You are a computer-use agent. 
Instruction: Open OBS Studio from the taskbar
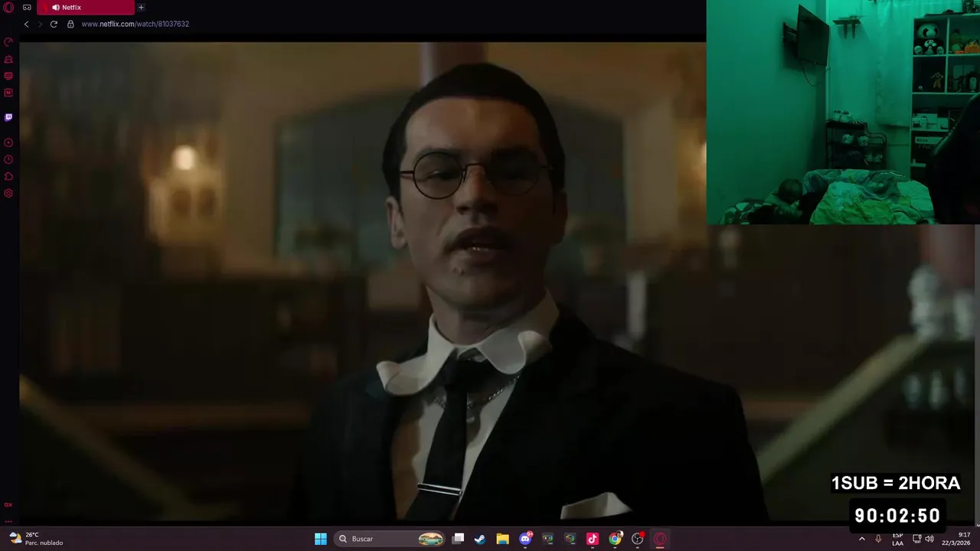(x=637, y=539)
